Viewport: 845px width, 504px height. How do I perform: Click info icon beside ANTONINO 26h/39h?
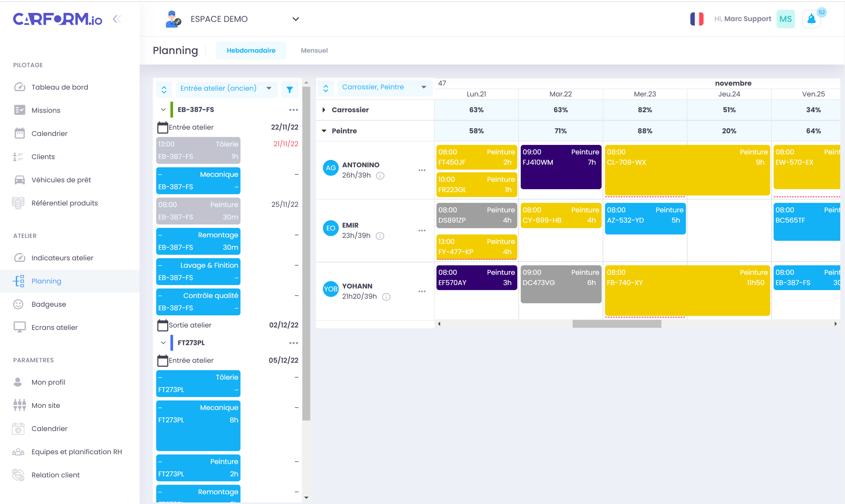tap(380, 176)
